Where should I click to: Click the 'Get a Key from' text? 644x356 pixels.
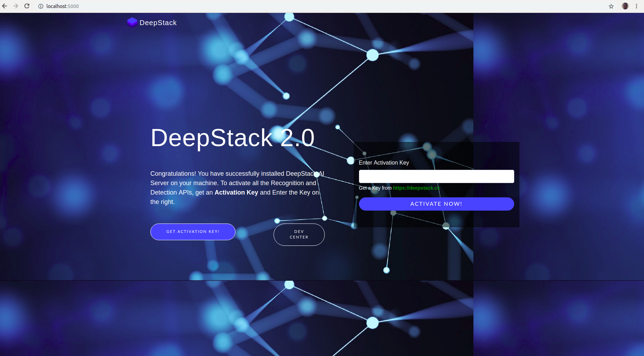pyautogui.click(x=375, y=188)
